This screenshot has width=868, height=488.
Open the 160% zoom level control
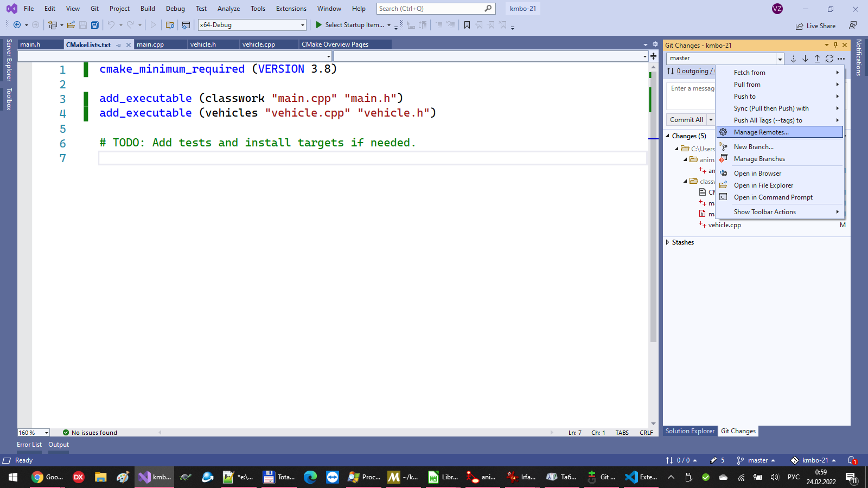pyautogui.click(x=33, y=432)
